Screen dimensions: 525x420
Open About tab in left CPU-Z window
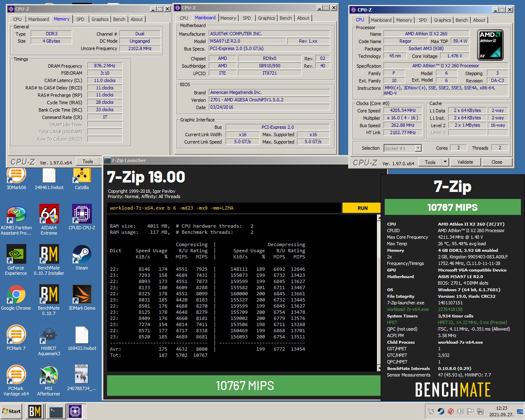click(x=137, y=19)
